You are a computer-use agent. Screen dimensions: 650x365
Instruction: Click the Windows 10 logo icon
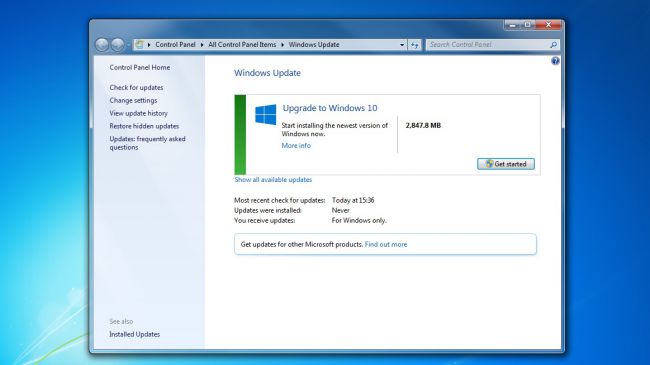[x=265, y=114]
